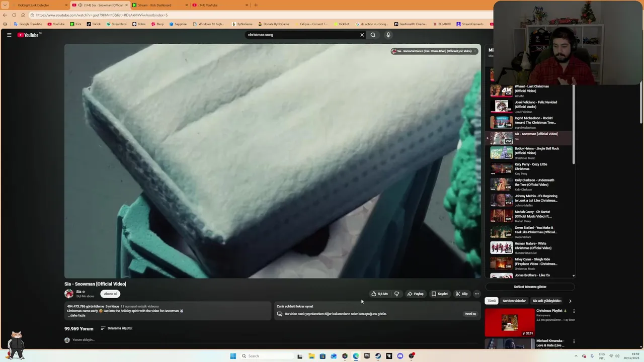Play Katy Perry Cozy Little Christmas

point(529,168)
